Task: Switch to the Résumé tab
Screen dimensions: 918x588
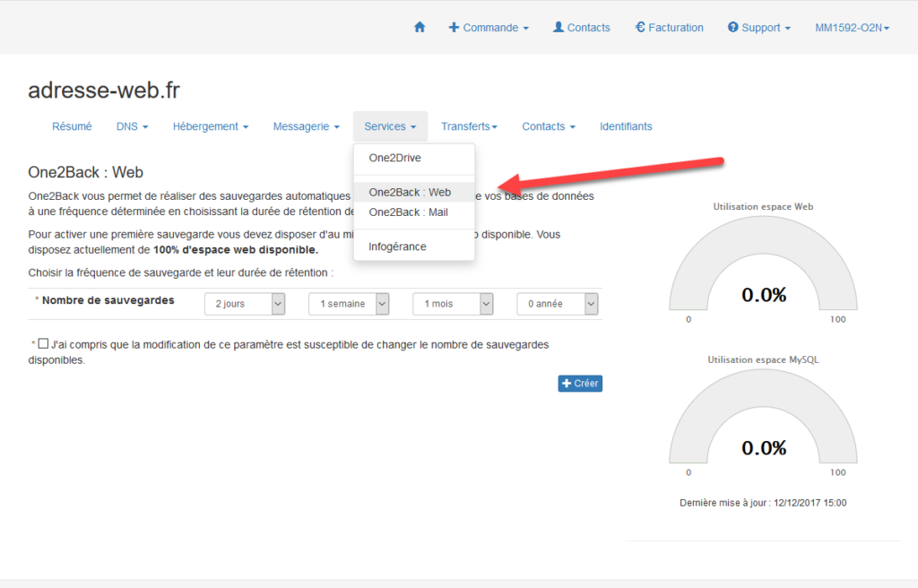Action: 72,126
